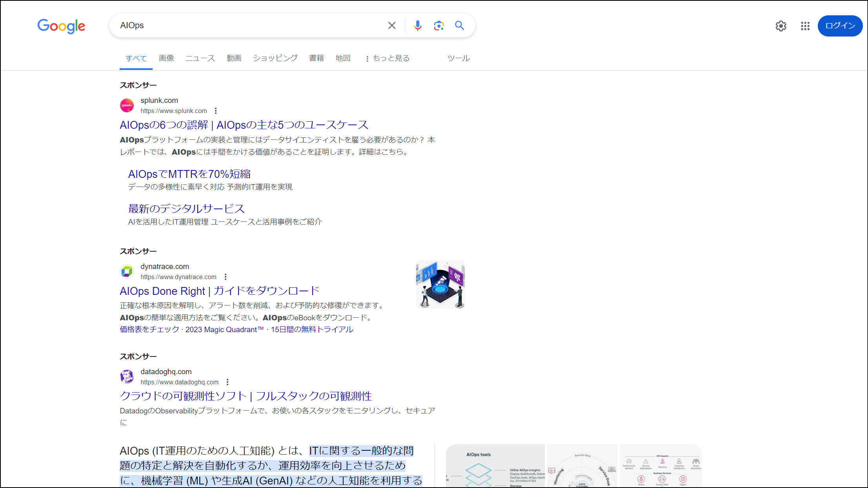868x488 pixels.
Task: Switch to the 画像 results tab
Action: [166, 58]
